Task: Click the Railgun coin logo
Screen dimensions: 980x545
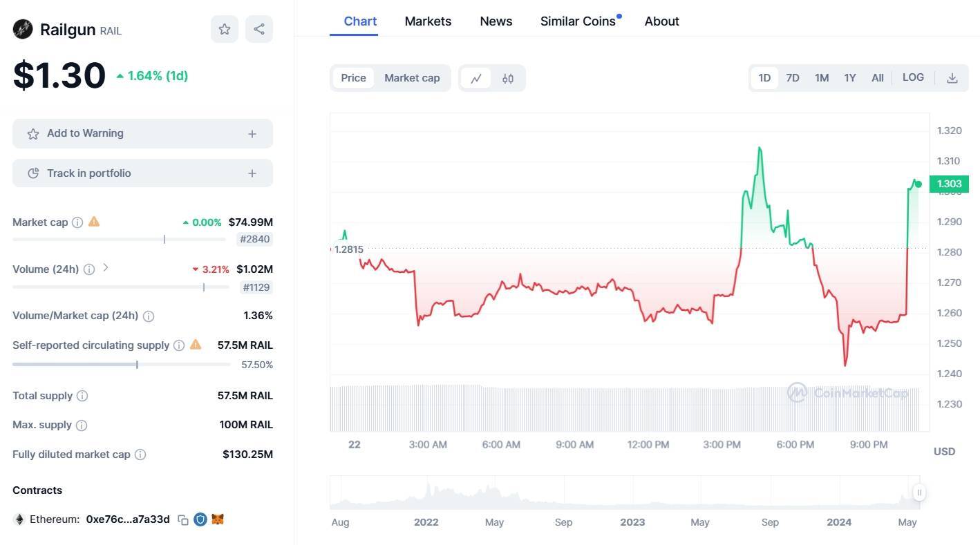Action: pos(23,29)
